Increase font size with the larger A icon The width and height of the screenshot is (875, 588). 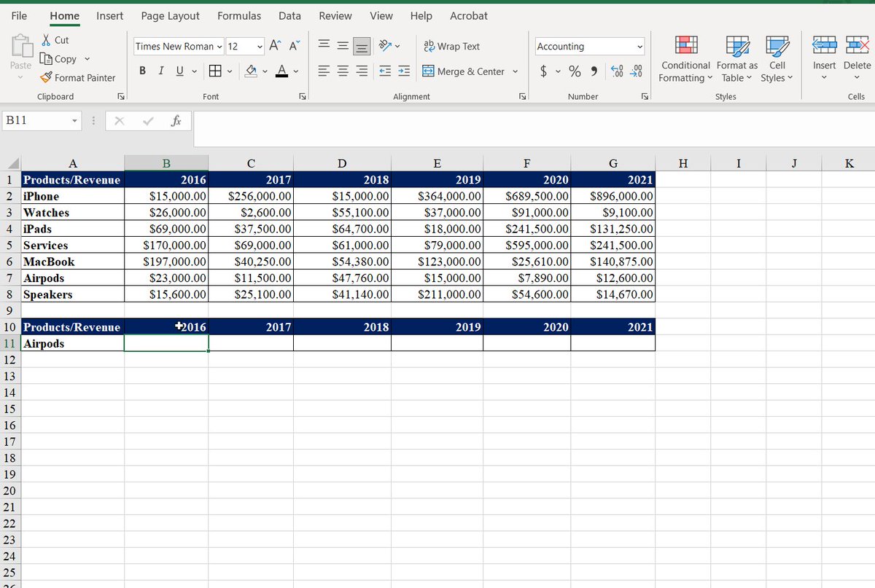(275, 46)
